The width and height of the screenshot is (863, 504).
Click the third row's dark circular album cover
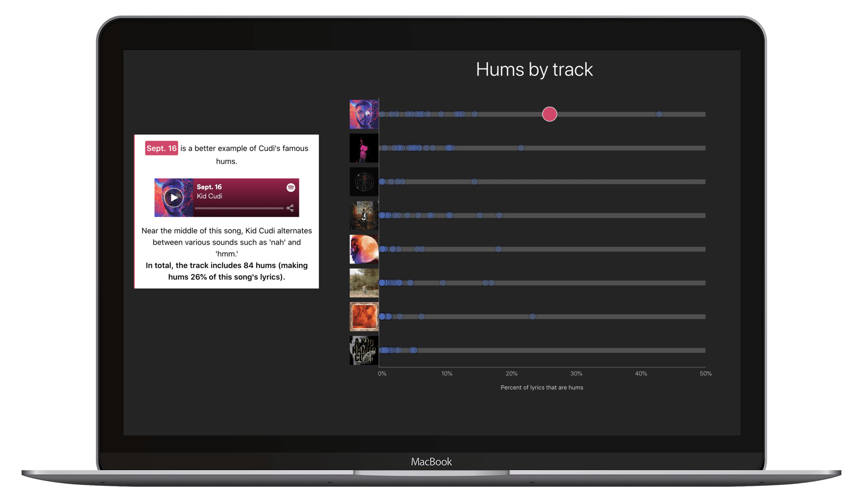point(364,182)
